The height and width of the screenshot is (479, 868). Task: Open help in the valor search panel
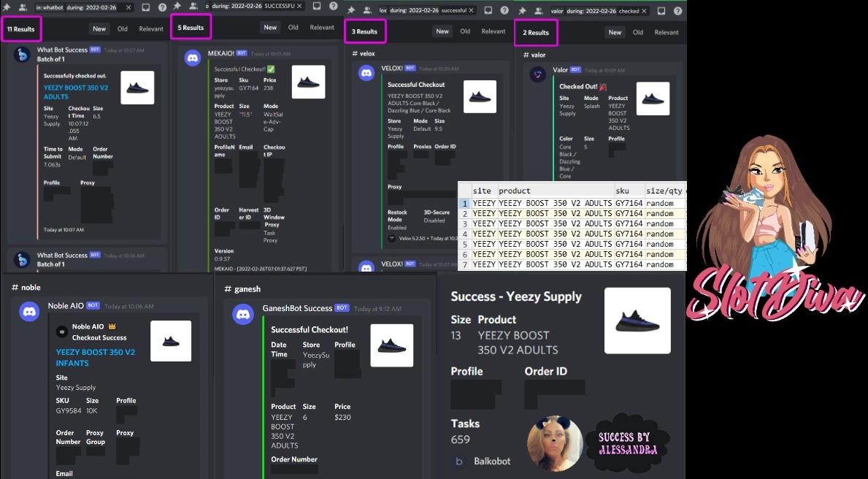[x=678, y=10]
